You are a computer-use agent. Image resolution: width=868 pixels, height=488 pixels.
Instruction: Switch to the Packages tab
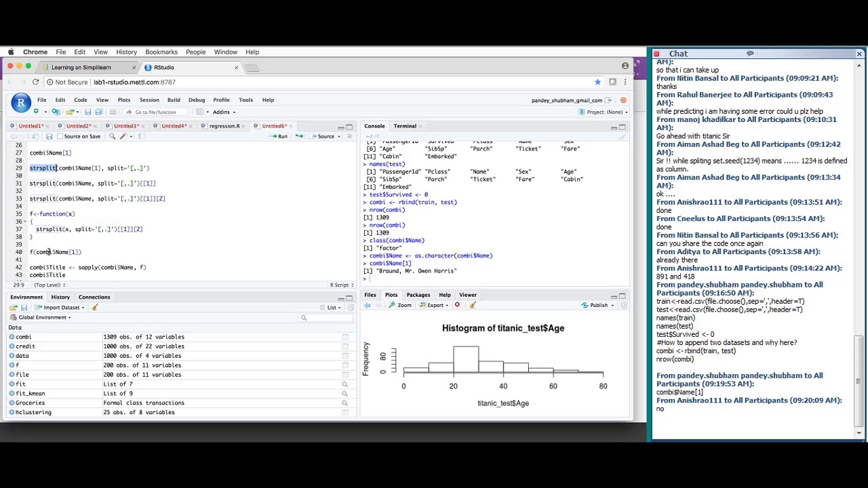coord(418,295)
